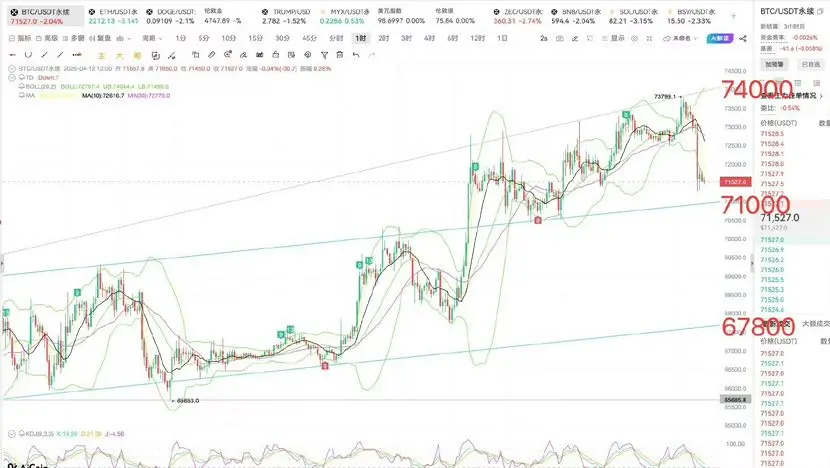
Task: Open AI解读 analysis button
Action: tap(720, 39)
